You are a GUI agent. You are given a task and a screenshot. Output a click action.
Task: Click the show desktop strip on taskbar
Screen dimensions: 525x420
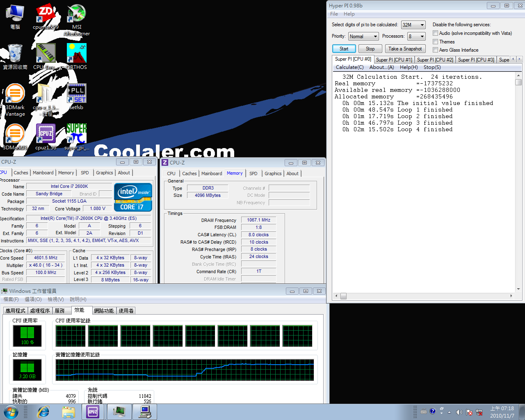(x=522, y=412)
